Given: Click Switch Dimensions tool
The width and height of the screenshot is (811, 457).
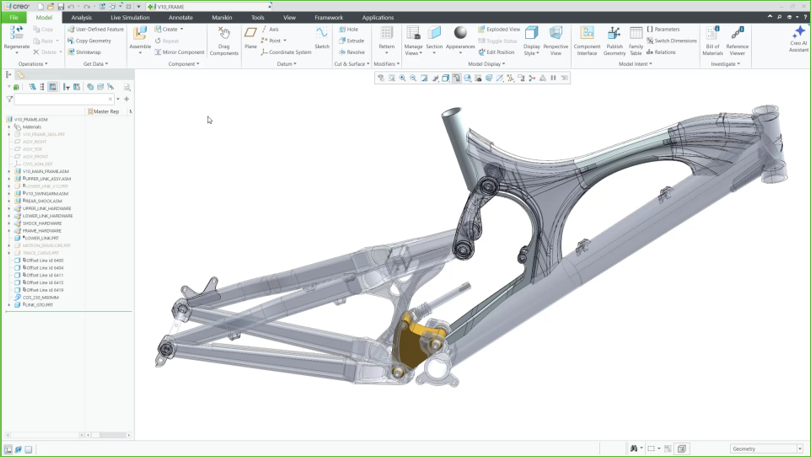Looking at the screenshot, I should (x=671, y=41).
